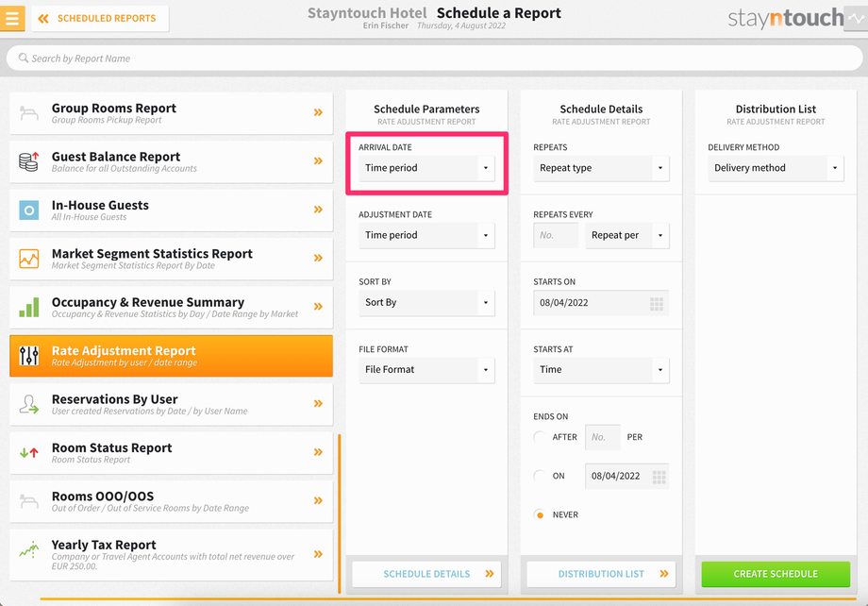The image size is (868, 606).
Task: Click the Occupancy & Revenue bar chart icon
Action: pos(29,307)
